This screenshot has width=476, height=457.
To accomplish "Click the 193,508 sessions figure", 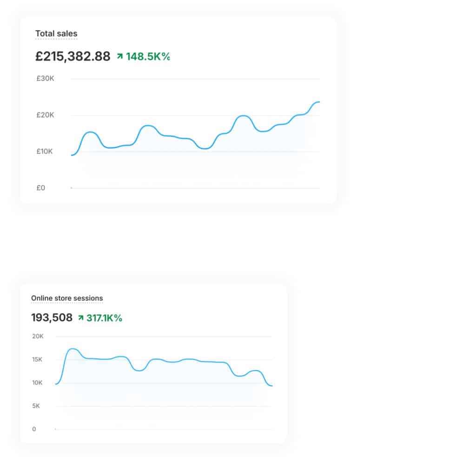I will 52,318.
